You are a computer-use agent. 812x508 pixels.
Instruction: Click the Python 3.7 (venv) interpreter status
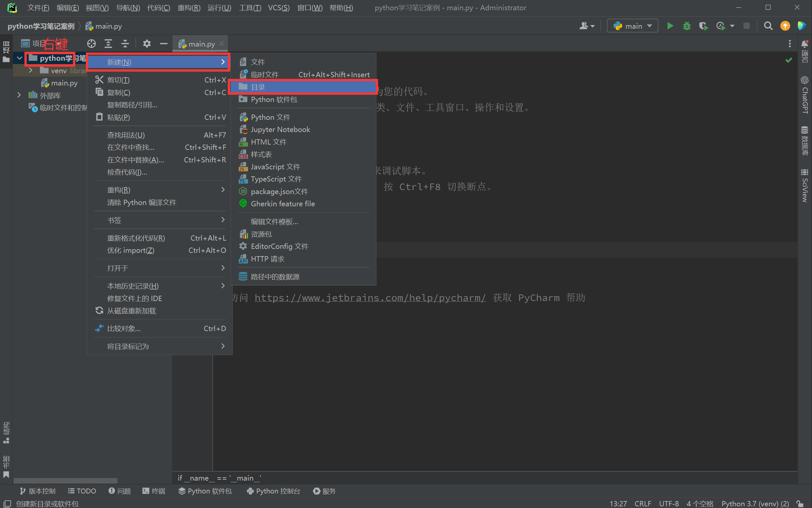pos(755,504)
